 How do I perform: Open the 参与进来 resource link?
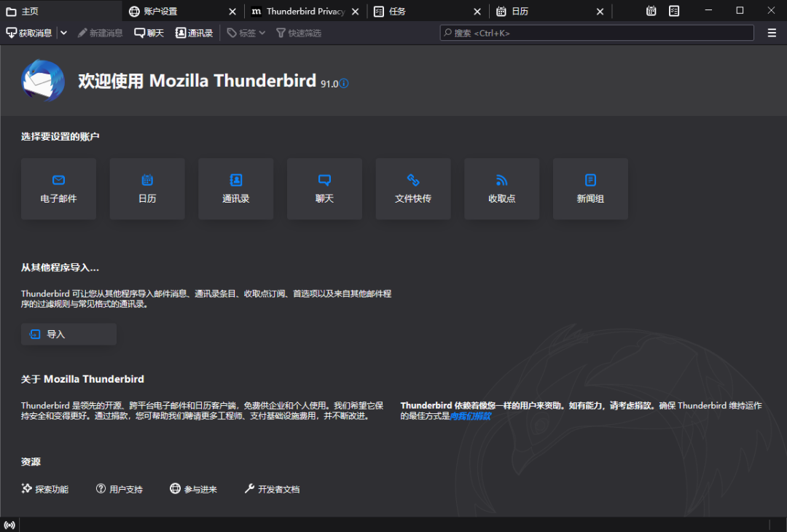tap(194, 489)
